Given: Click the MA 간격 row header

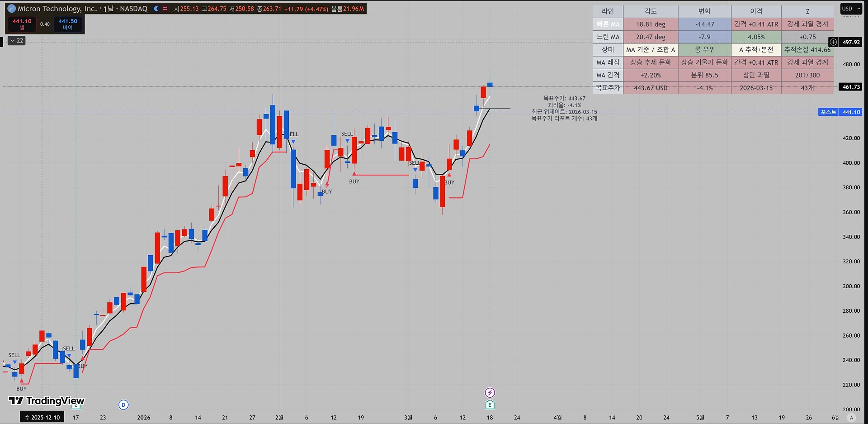Looking at the screenshot, I should 608,75.
